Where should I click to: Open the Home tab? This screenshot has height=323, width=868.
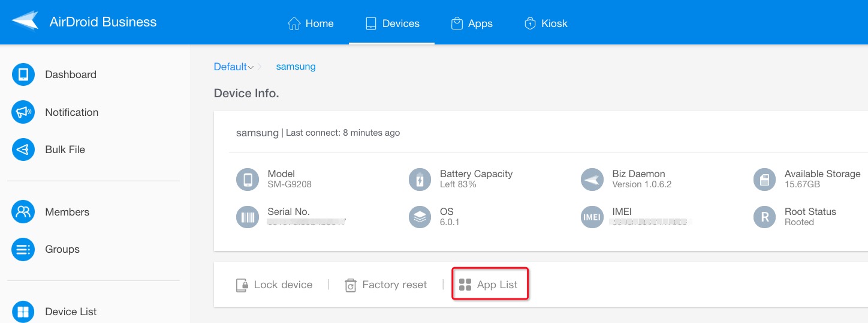pos(311,23)
